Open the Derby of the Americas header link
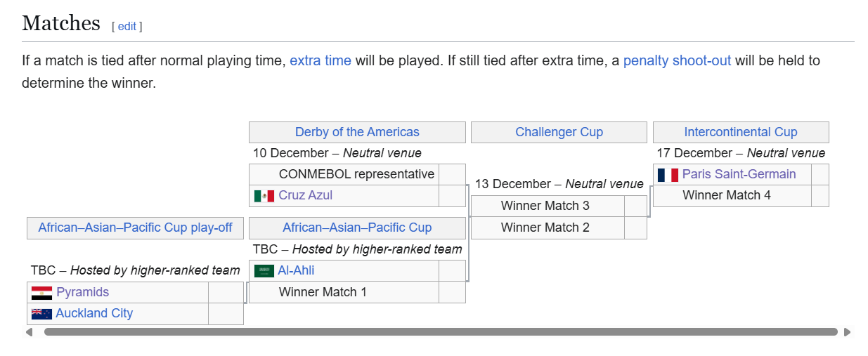 (357, 132)
